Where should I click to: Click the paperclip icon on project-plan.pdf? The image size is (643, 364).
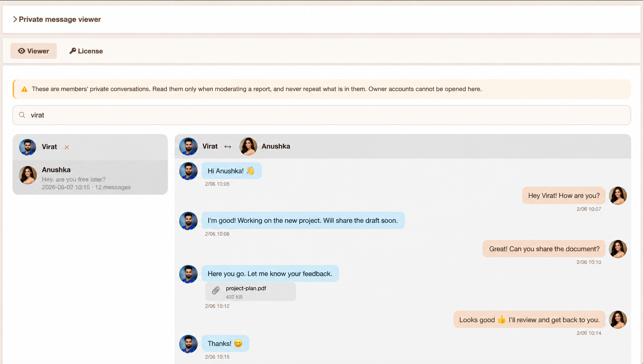(216, 290)
